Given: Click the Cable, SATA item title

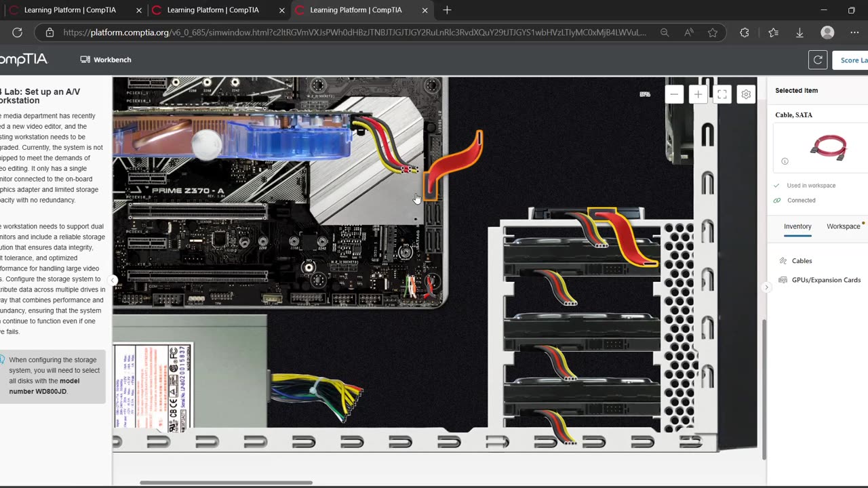Looking at the screenshot, I should [x=793, y=115].
